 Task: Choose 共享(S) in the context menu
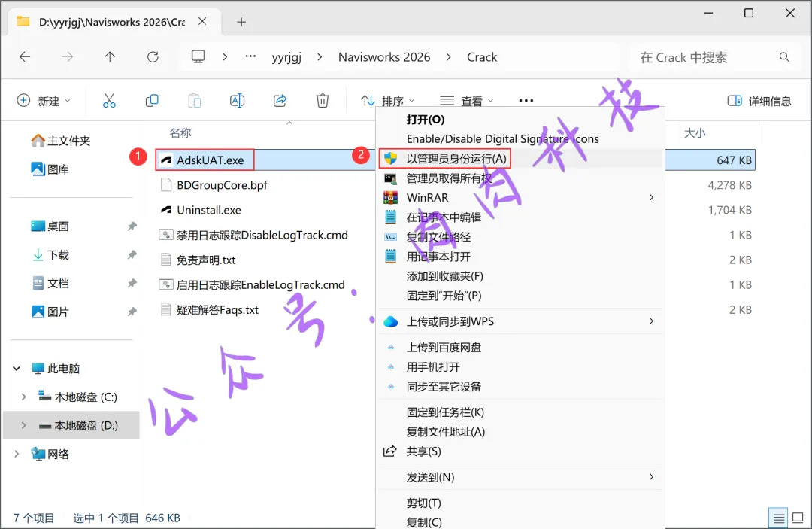coord(520,451)
